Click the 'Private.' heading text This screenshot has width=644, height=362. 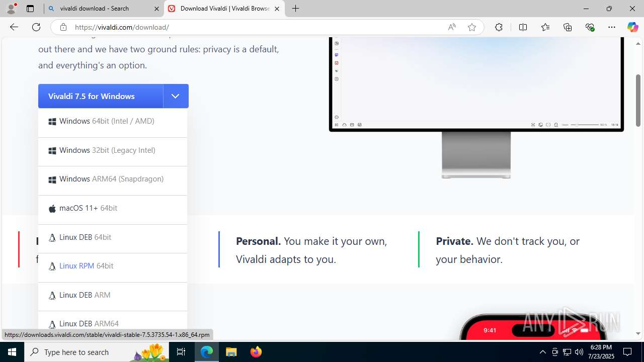click(x=454, y=241)
